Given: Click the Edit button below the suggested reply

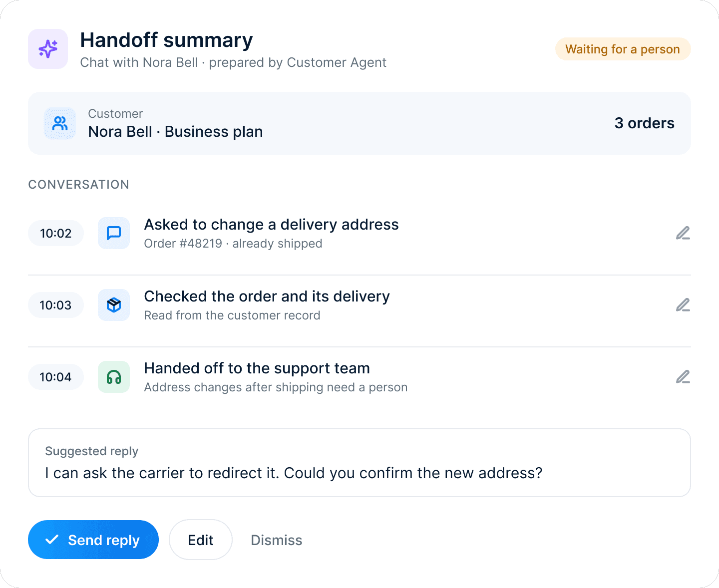Looking at the screenshot, I should pyautogui.click(x=201, y=540).
